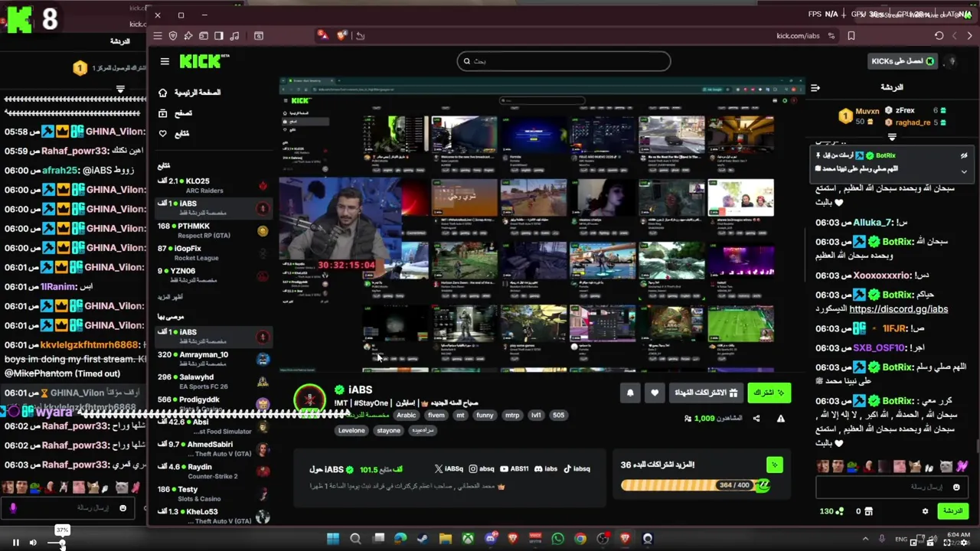980x551 pixels.
Task: Open the Testy Slots & Casino channel
Action: coord(213,494)
